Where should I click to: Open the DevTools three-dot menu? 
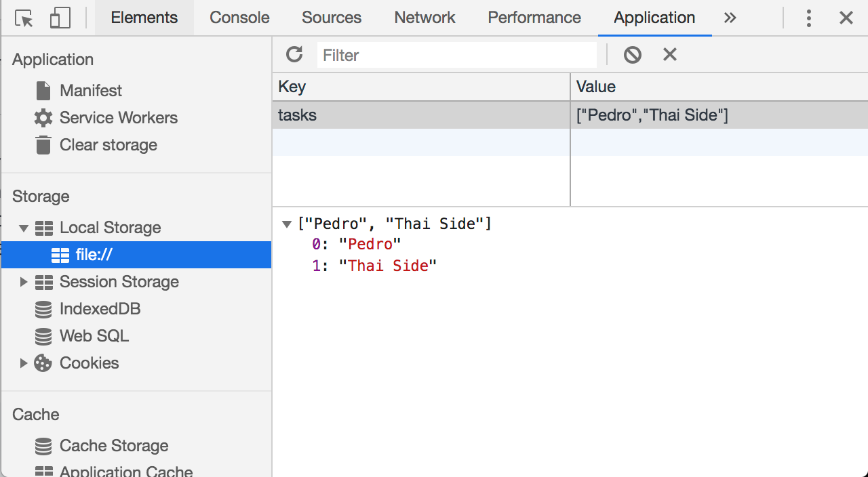coord(808,18)
